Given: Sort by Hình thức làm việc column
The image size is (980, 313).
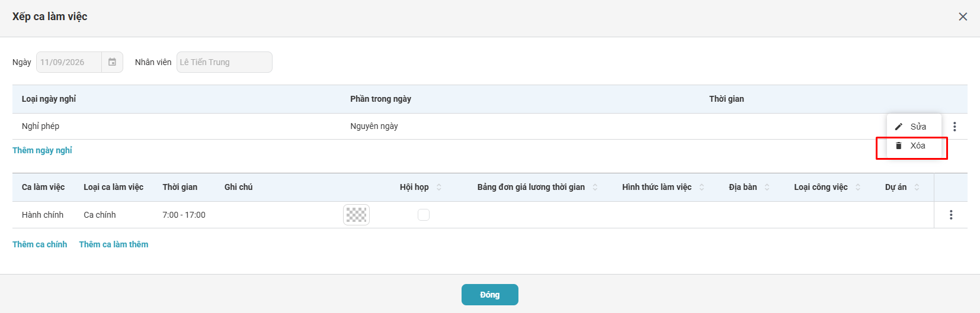Looking at the screenshot, I should 702,187.
